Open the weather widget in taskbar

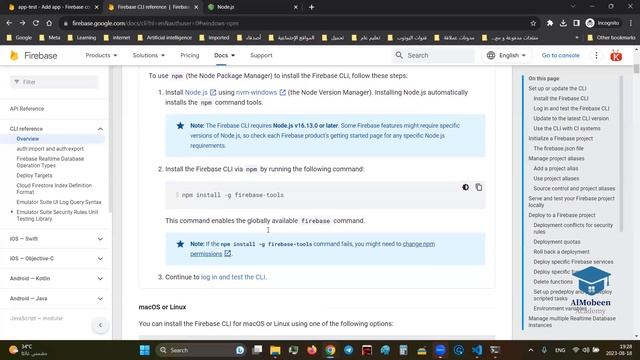click(28, 350)
